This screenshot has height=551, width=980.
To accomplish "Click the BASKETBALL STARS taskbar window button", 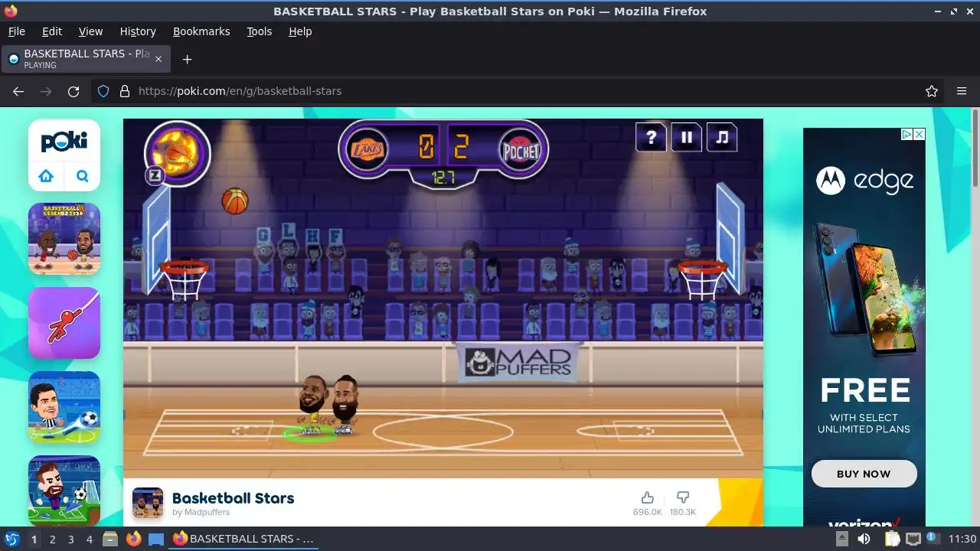I will point(244,539).
